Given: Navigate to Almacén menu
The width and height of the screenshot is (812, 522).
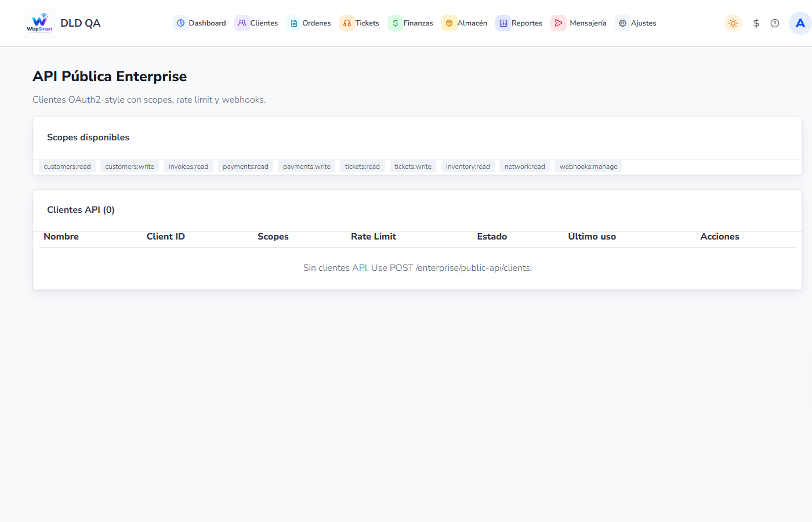Looking at the screenshot, I should [465, 23].
